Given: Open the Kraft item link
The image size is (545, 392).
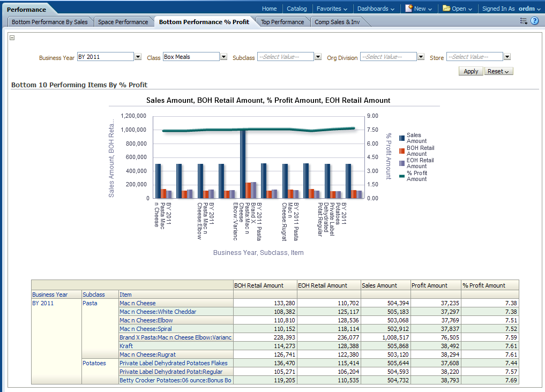Looking at the screenshot, I should point(126,346).
